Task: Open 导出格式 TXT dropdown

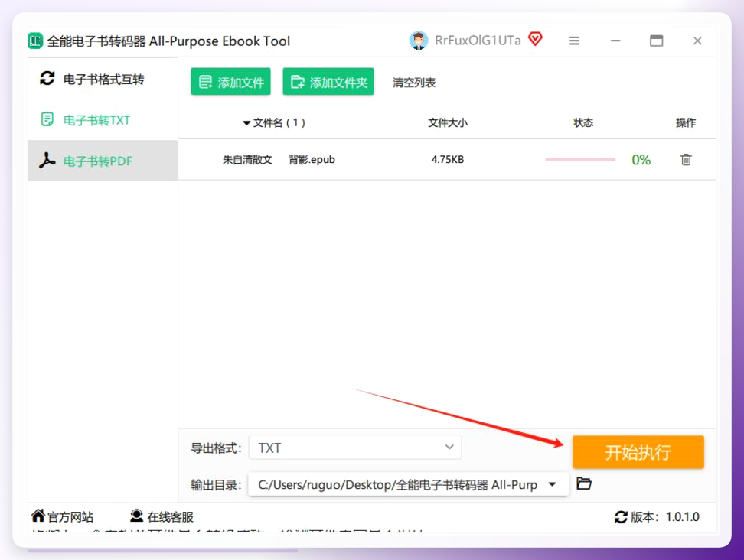Action: point(355,448)
